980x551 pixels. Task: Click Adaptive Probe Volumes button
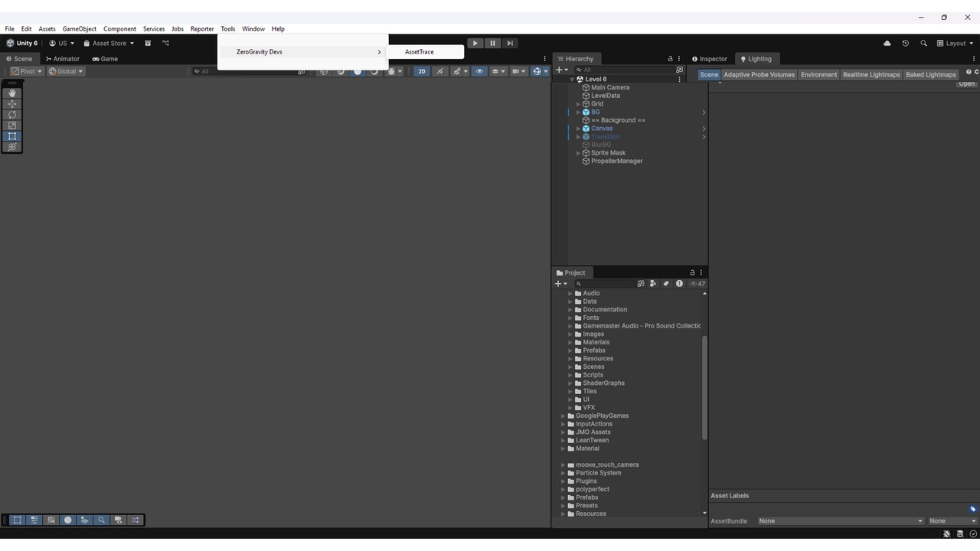coord(759,75)
